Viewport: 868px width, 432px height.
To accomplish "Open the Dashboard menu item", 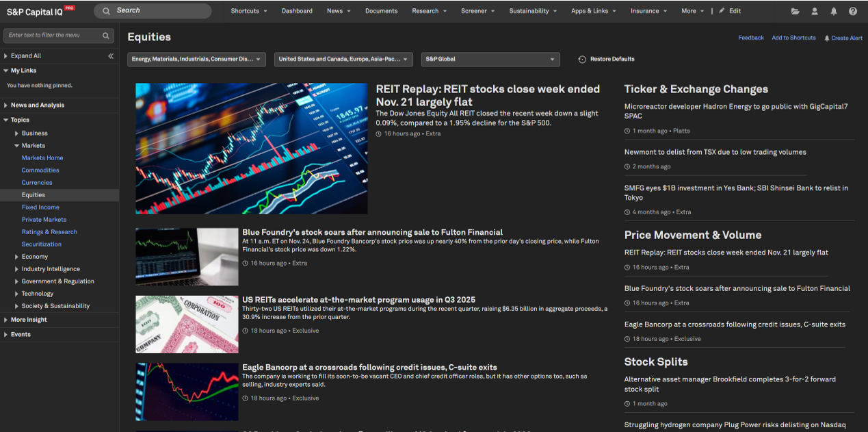I will pyautogui.click(x=297, y=11).
